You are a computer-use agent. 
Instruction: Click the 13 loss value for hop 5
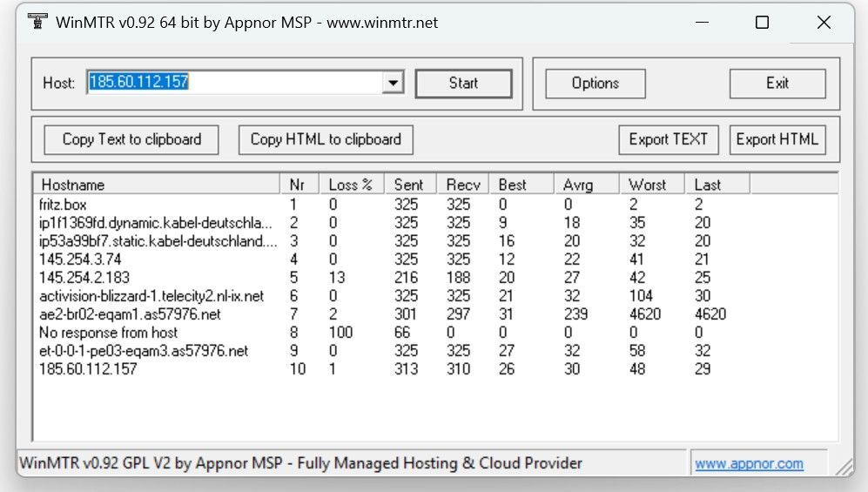[337, 277]
